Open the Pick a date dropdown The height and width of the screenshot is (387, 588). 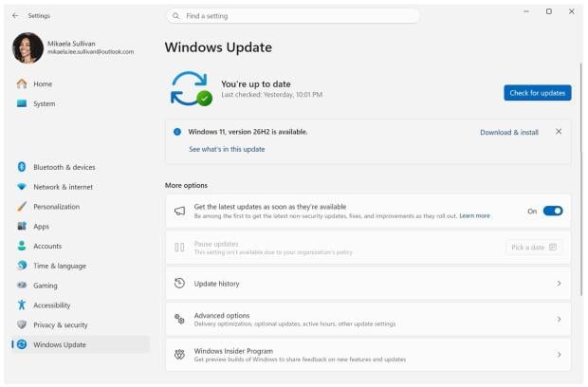coord(534,248)
